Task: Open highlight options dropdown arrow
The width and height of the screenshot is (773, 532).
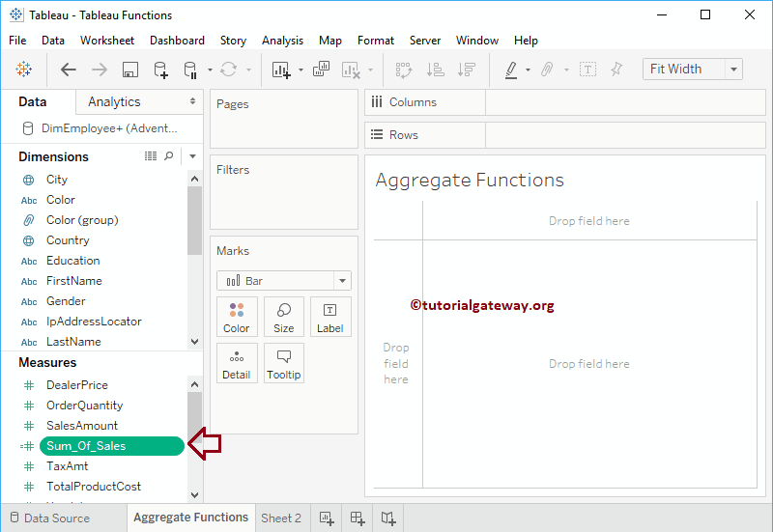Action: click(528, 70)
